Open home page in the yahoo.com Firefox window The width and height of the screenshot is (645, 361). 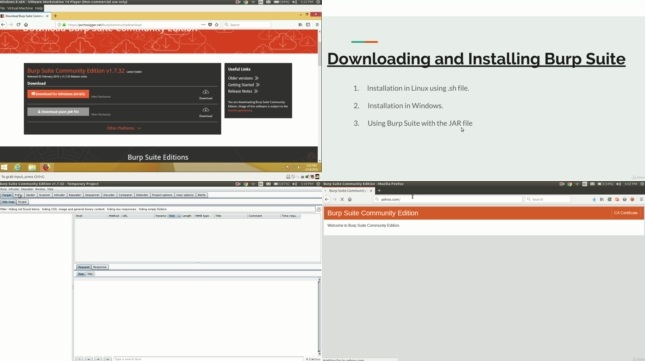point(350,199)
